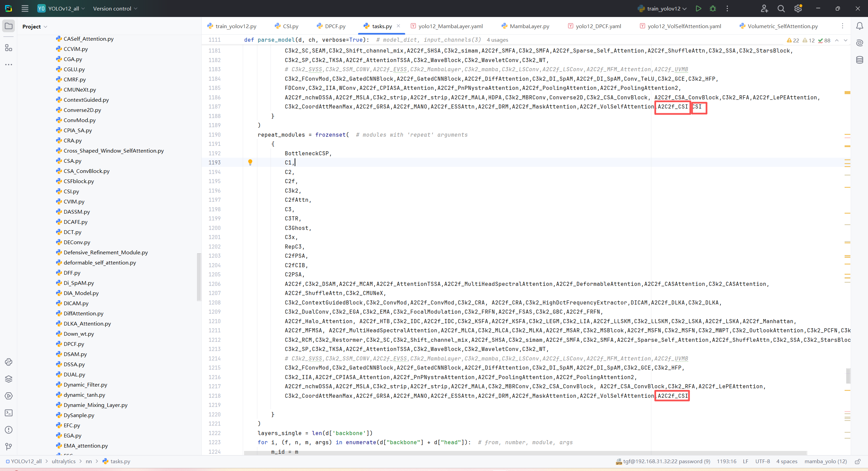This screenshot has height=471, width=868.
Task: Click the yellow intention lightbulb
Action: click(250, 162)
